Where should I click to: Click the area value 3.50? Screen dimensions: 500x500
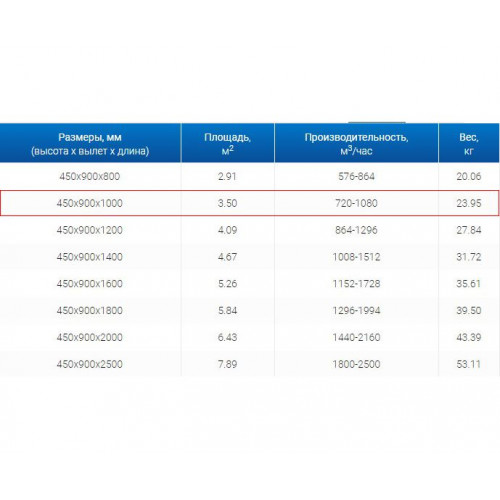pyautogui.click(x=227, y=203)
